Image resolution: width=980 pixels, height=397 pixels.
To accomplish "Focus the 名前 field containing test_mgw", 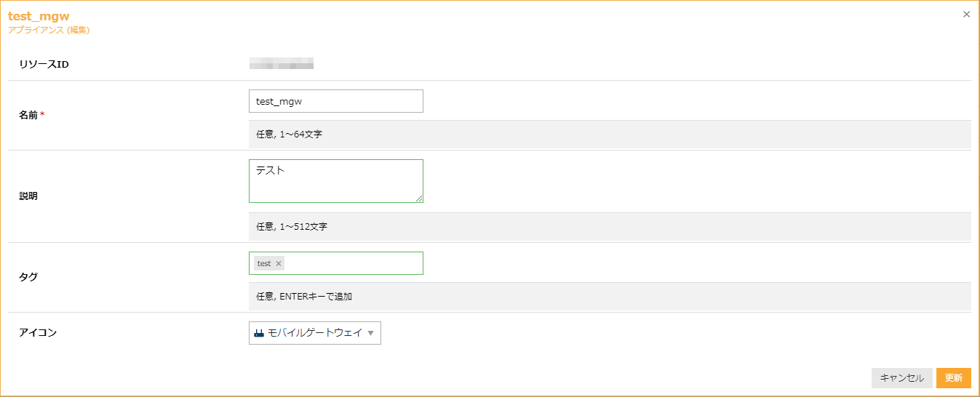I will 335,102.
